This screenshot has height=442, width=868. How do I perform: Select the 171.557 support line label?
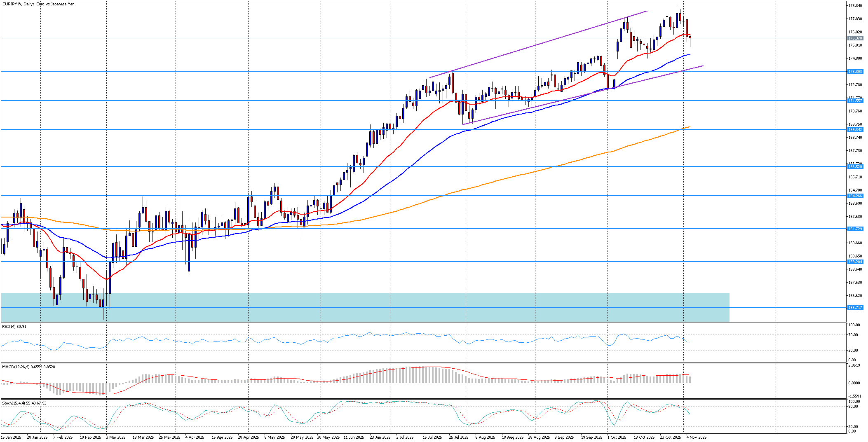[x=855, y=101]
